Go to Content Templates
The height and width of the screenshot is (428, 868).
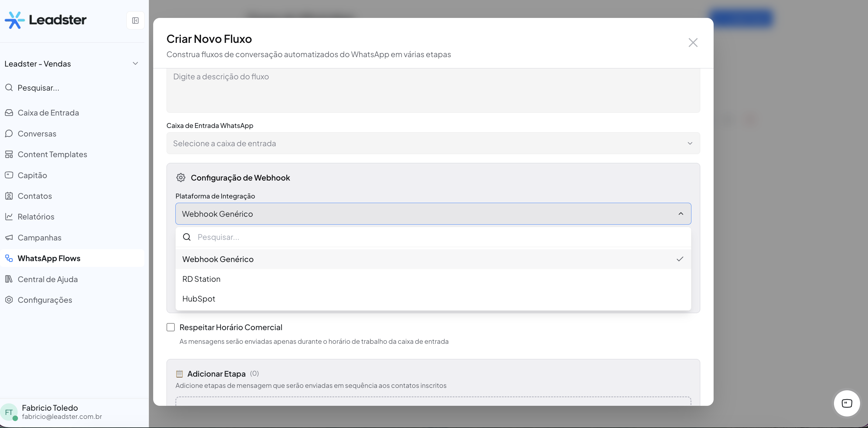pyautogui.click(x=52, y=154)
